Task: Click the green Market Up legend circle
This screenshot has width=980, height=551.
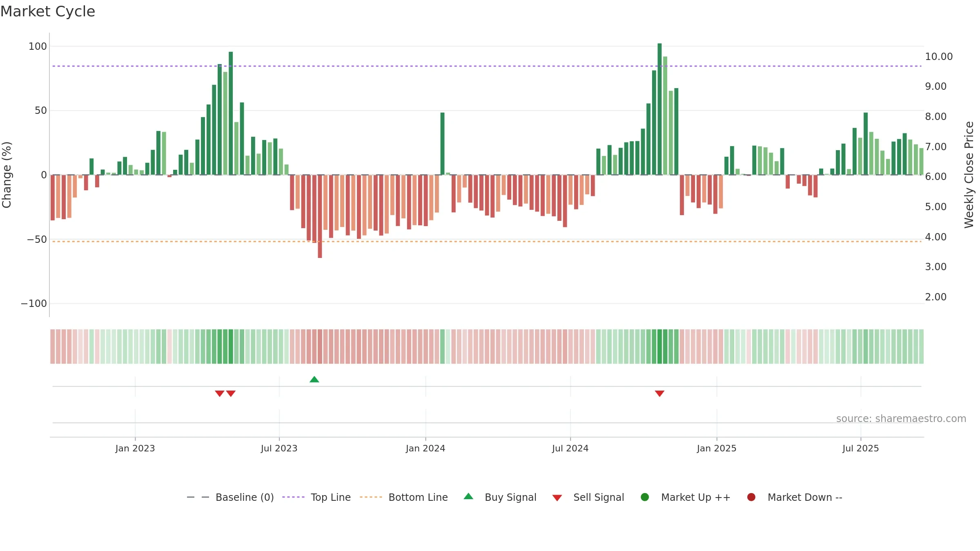Action: coord(645,497)
